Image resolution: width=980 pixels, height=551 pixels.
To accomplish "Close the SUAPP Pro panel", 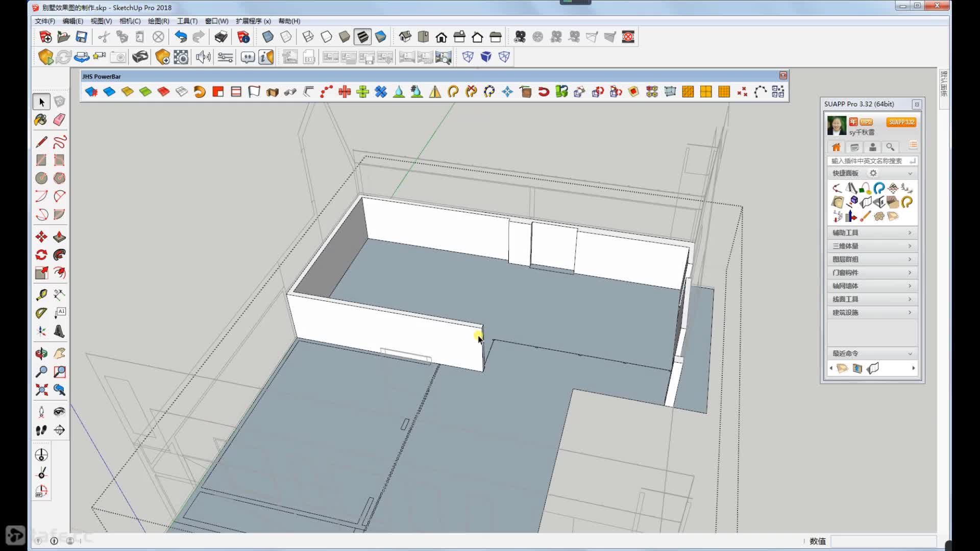I will [917, 104].
